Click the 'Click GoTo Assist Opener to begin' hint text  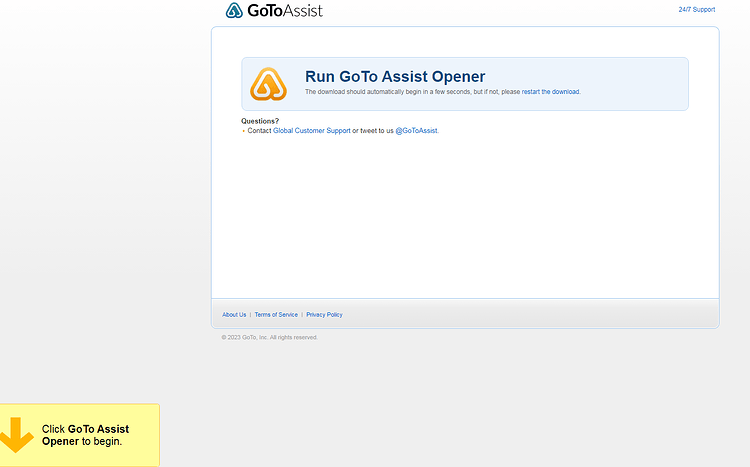pyautogui.click(x=85, y=435)
